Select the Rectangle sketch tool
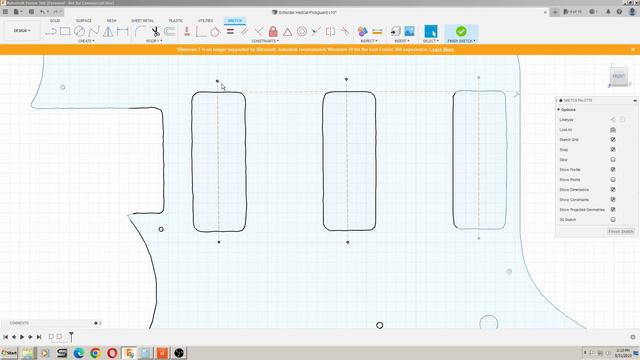Screen dimensions: 640x360 click(65, 31)
